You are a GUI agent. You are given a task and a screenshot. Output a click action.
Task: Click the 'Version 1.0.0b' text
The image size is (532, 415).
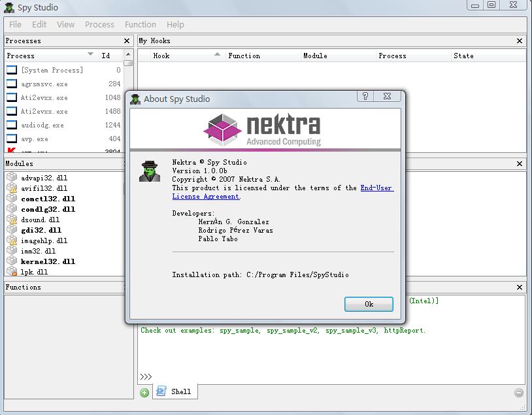(199, 171)
